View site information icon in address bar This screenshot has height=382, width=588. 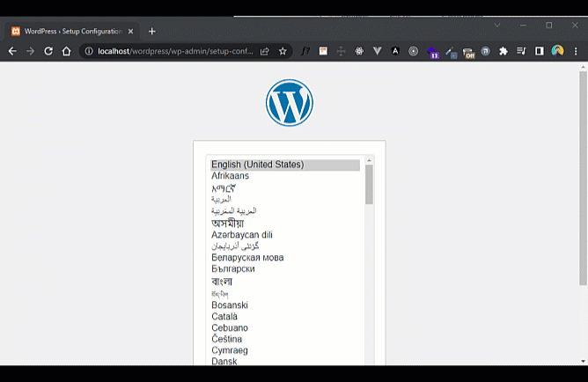89,51
